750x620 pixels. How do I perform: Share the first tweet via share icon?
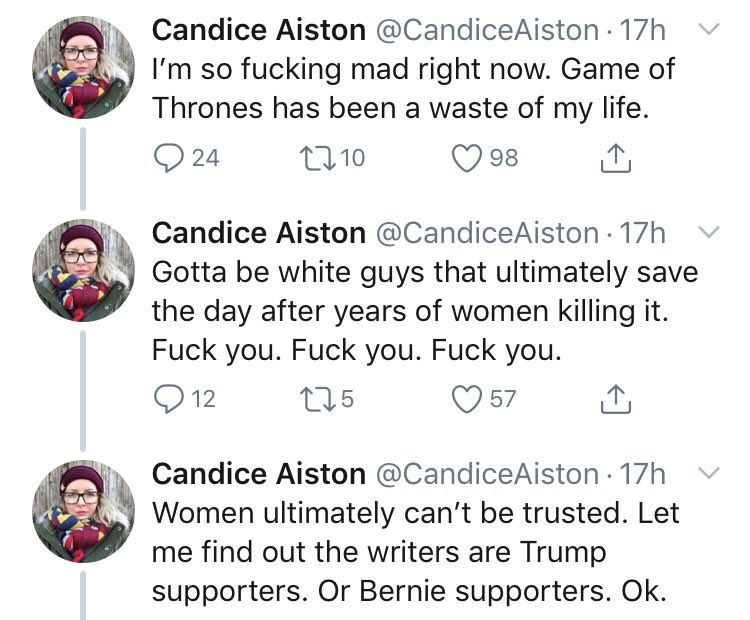click(616, 158)
